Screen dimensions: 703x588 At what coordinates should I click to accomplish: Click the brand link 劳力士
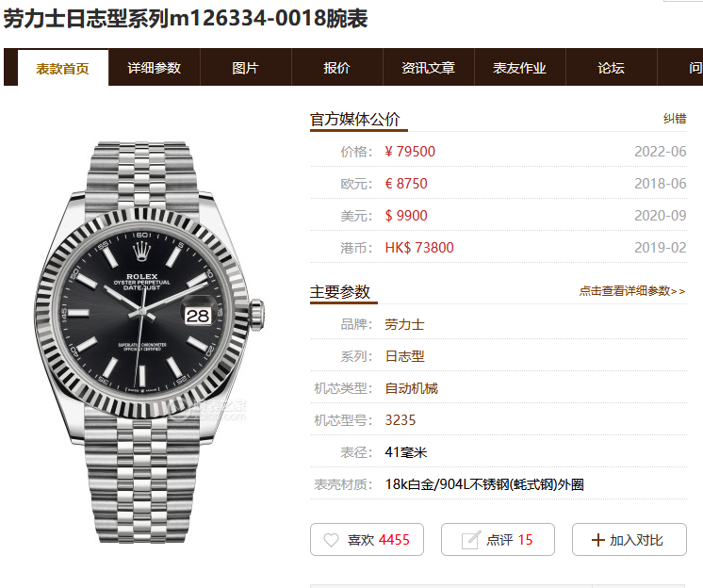[404, 324]
